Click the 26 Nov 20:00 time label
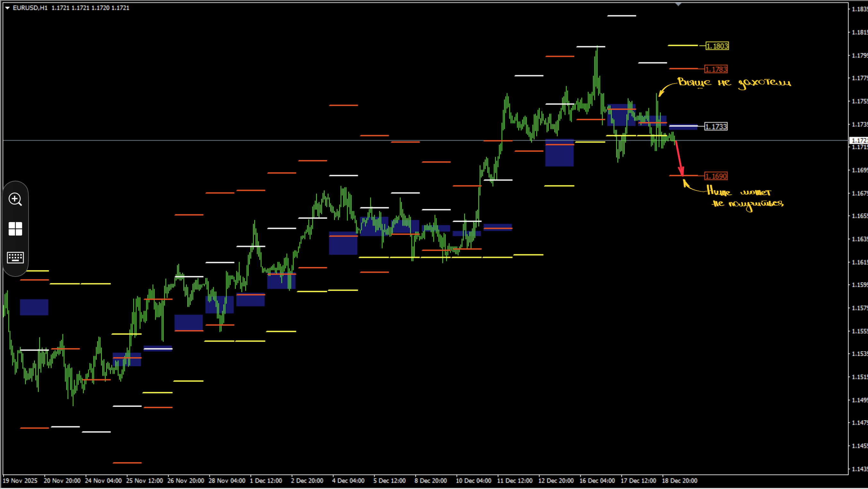The height and width of the screenshot is (489, 868). [x=186, y=481]
